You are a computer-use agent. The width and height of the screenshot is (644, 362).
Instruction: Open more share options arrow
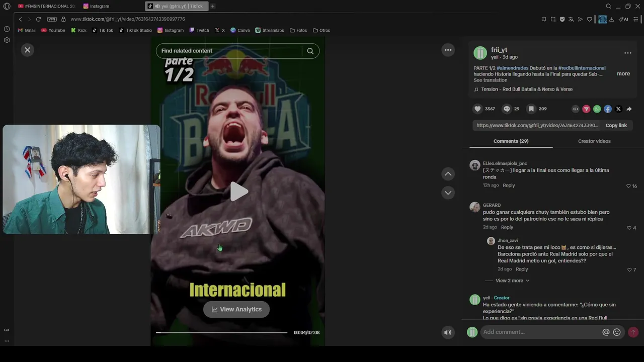(x=629, y=109)
